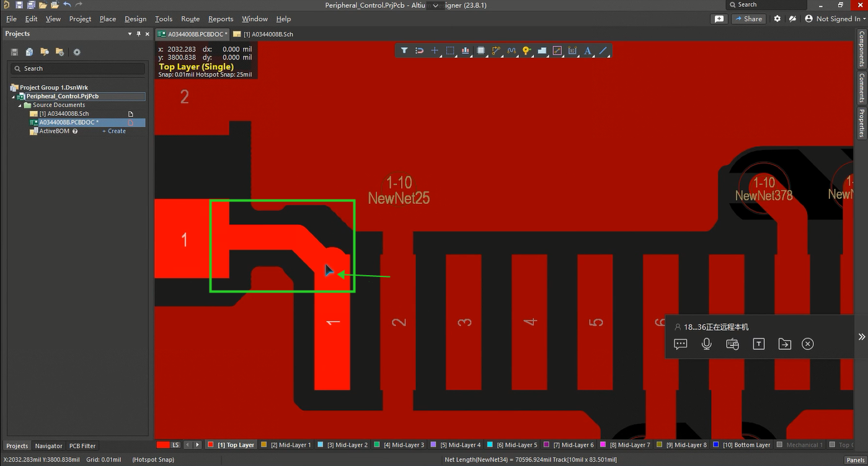Open the Projects panel dropdown arrow

point(130,34)
